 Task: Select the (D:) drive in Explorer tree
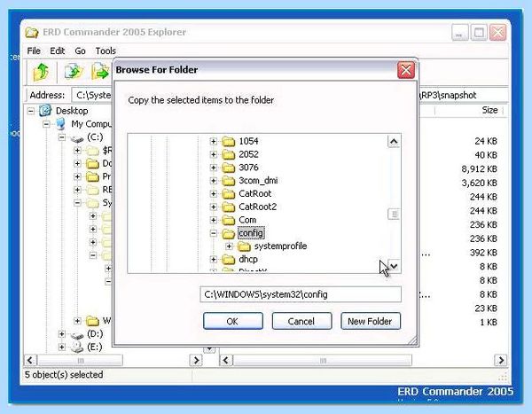95,334
